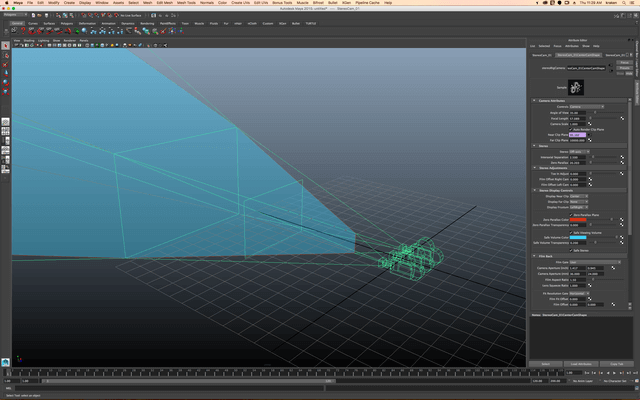Switch to single perspective pane layout
This screenshot has height=400, width=640.
click(5, 122)
